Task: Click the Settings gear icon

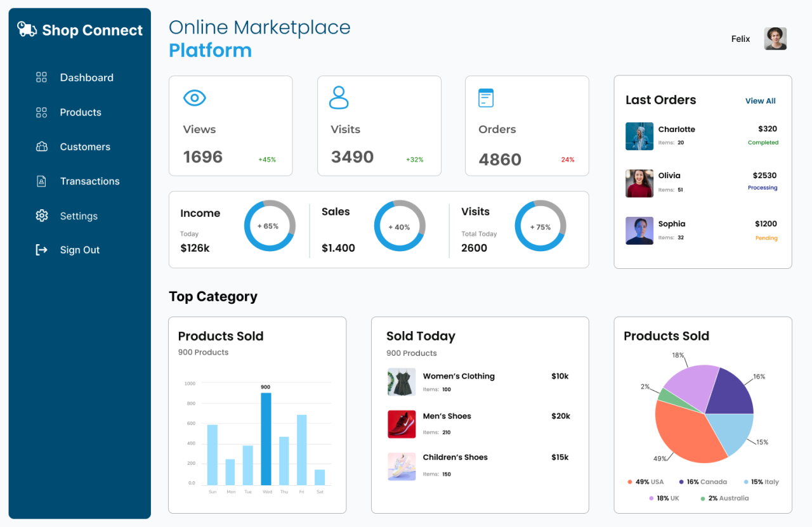Action: click(x=41, y=216)
